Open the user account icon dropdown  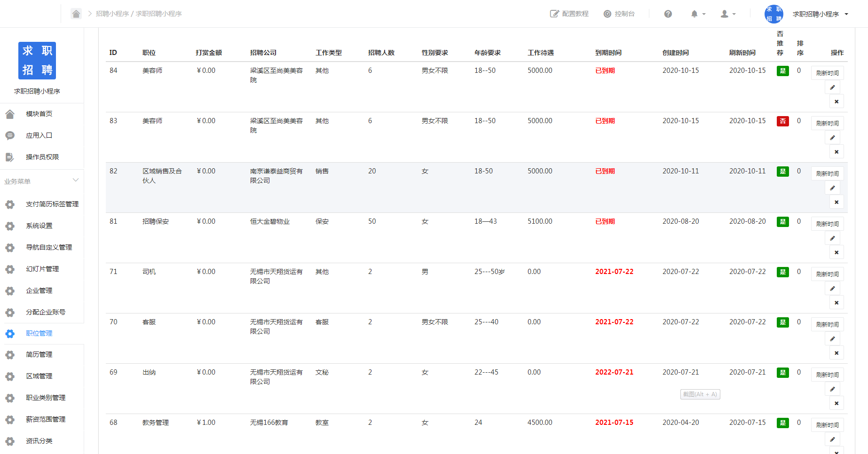(728, 14)
